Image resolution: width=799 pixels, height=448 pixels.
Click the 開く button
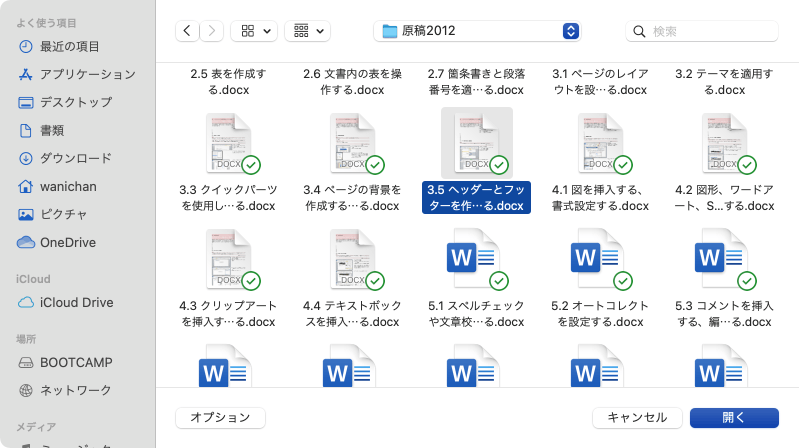pos(734,418)
